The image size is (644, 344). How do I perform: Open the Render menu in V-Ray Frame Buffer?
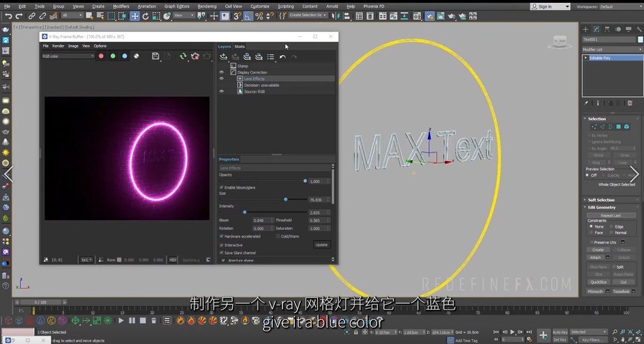(x=59, y=46)
